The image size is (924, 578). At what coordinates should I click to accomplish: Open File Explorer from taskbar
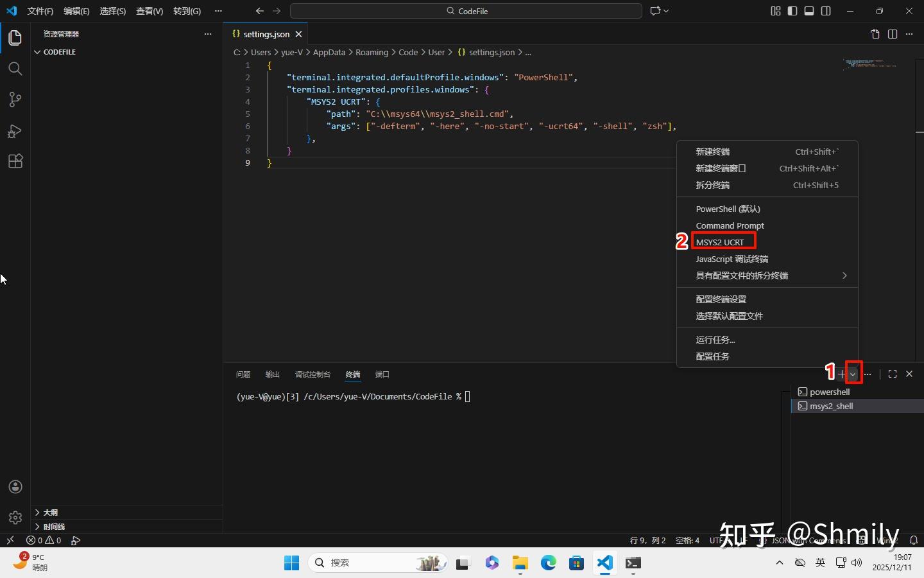click(x=520, y=563)
